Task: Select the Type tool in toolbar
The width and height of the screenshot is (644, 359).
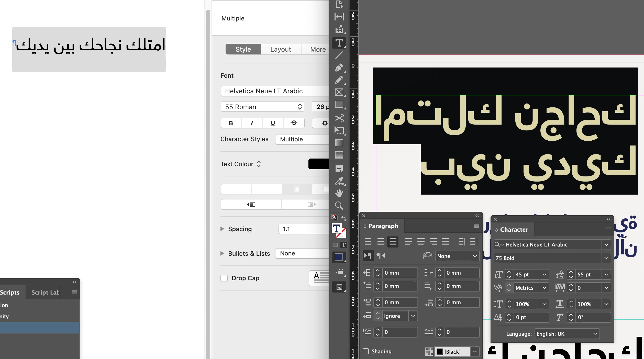Action: 339,43
